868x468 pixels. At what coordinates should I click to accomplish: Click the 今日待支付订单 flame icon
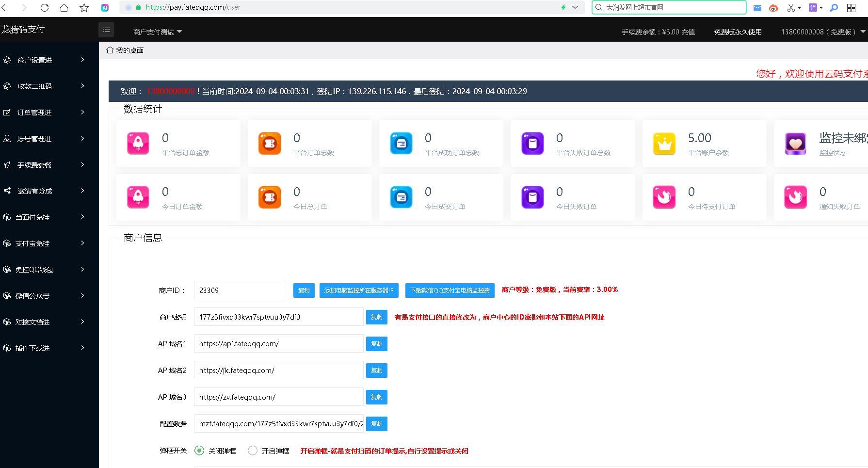tap(664, 197)
